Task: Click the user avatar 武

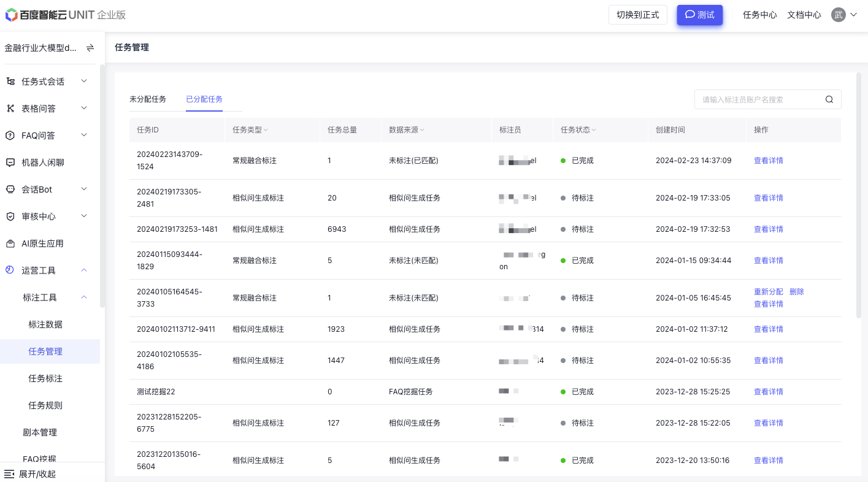Action: (x=839, y=15)
